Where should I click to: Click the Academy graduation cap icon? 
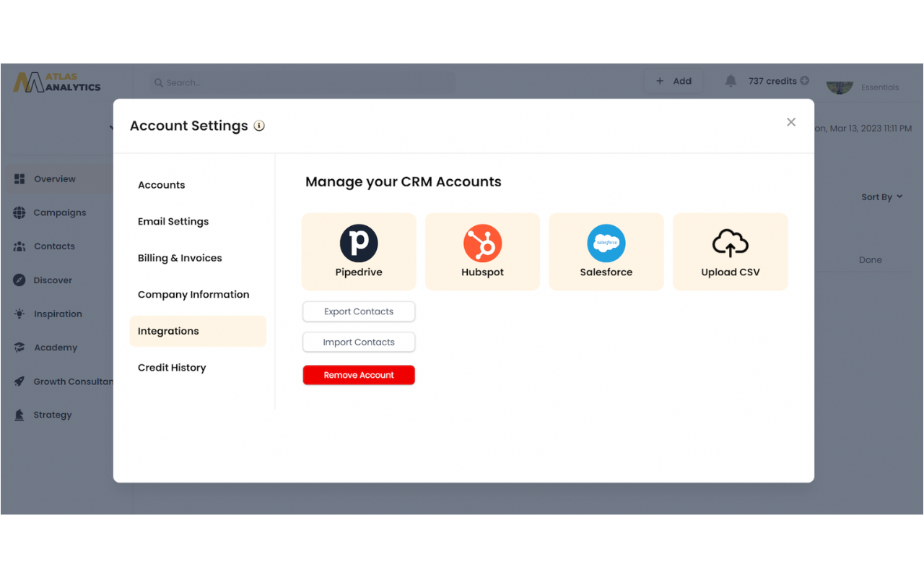pyautogui.click(x=19, y=348)
